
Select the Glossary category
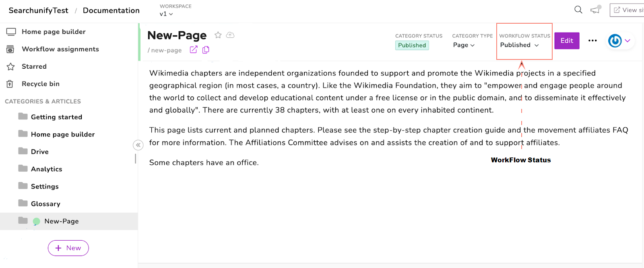pyautogui.click(x=45, y=204)
